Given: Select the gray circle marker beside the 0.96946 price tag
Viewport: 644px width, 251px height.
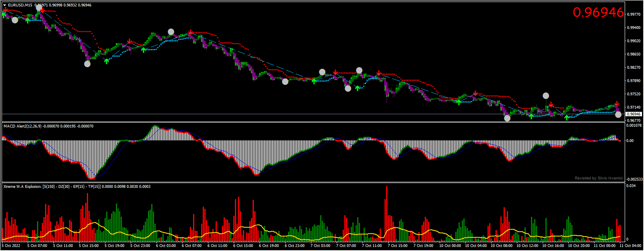Looking at the screenshot, I should tap(618, 115).
